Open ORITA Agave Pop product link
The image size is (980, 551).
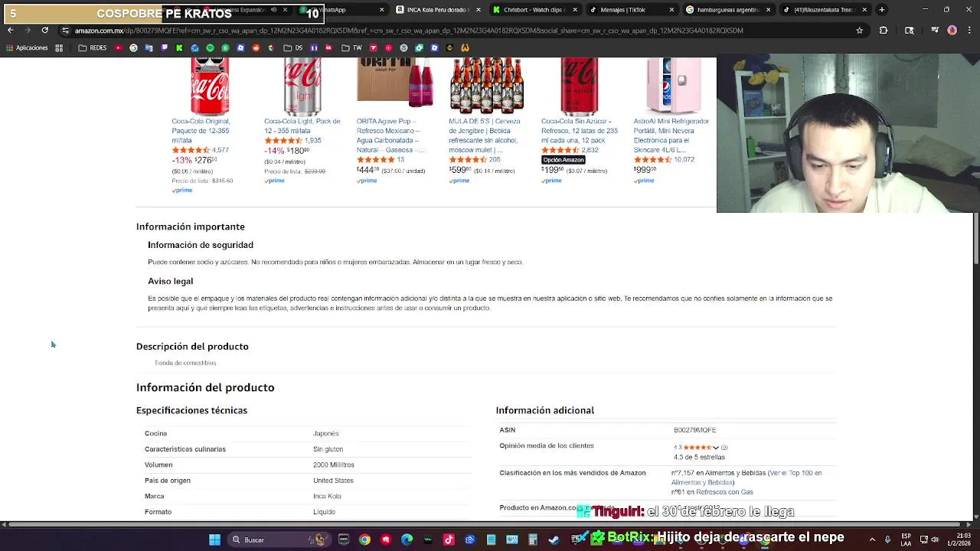(390, 135)
